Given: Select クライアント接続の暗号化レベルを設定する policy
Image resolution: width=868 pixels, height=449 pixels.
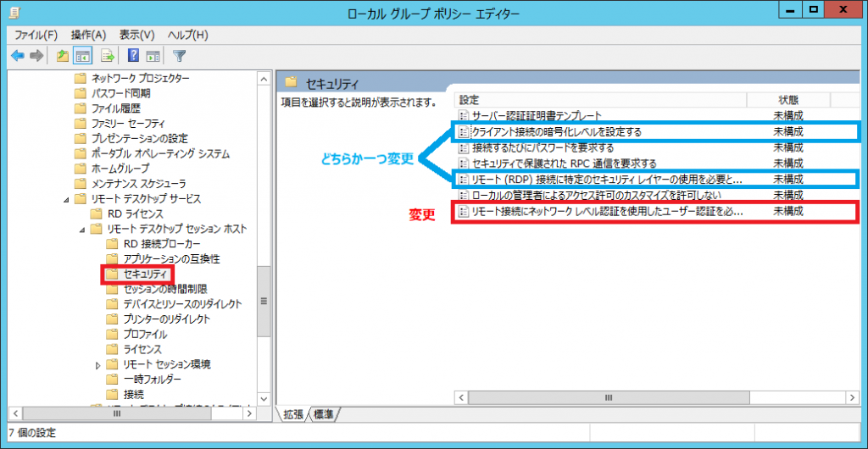Looking at the screenshot, I should coord(556,131).
